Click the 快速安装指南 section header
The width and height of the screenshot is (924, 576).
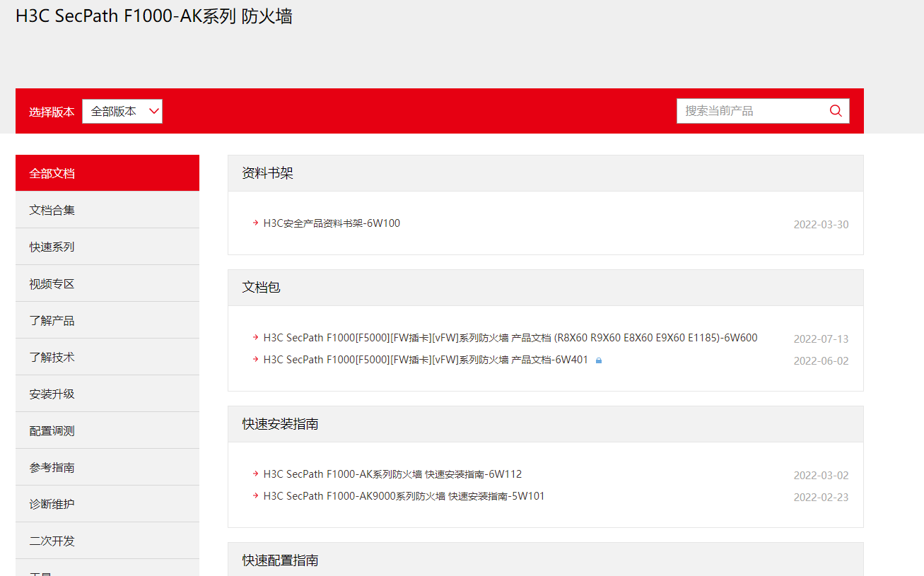546,424
